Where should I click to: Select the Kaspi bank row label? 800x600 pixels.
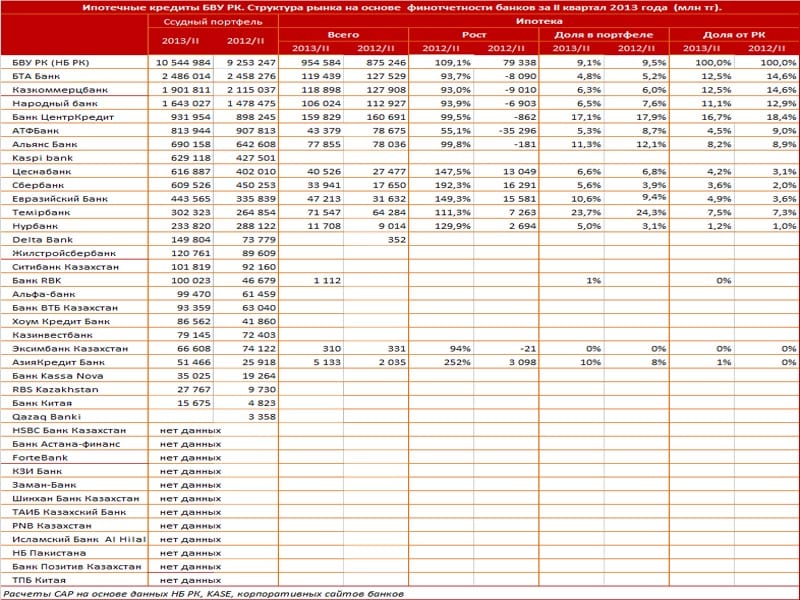(43, 158)
